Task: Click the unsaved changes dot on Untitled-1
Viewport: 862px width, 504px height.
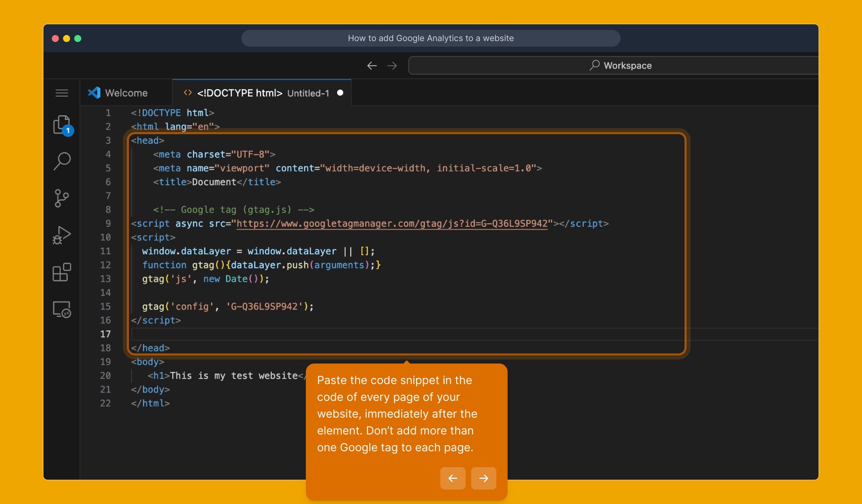Action: coord(340,92)
